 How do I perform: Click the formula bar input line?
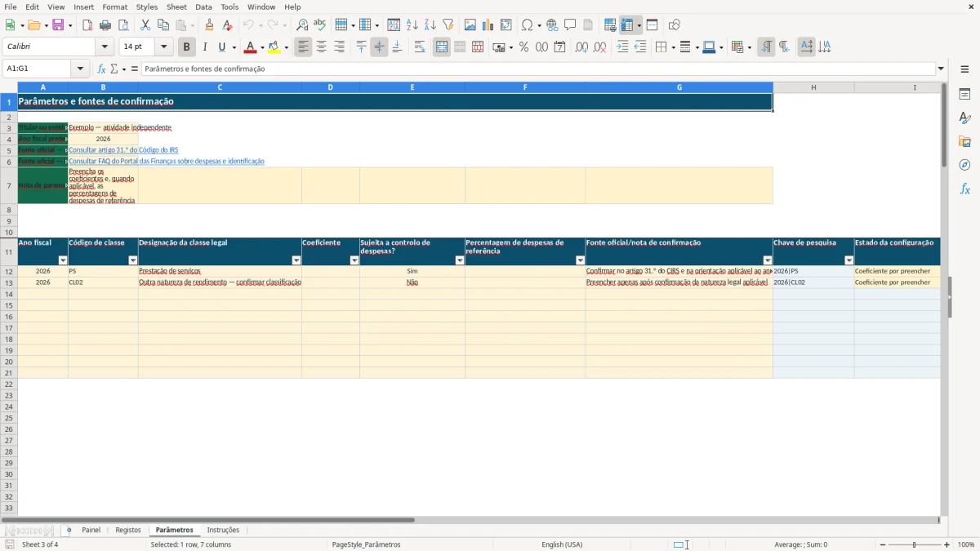point(538,69)
